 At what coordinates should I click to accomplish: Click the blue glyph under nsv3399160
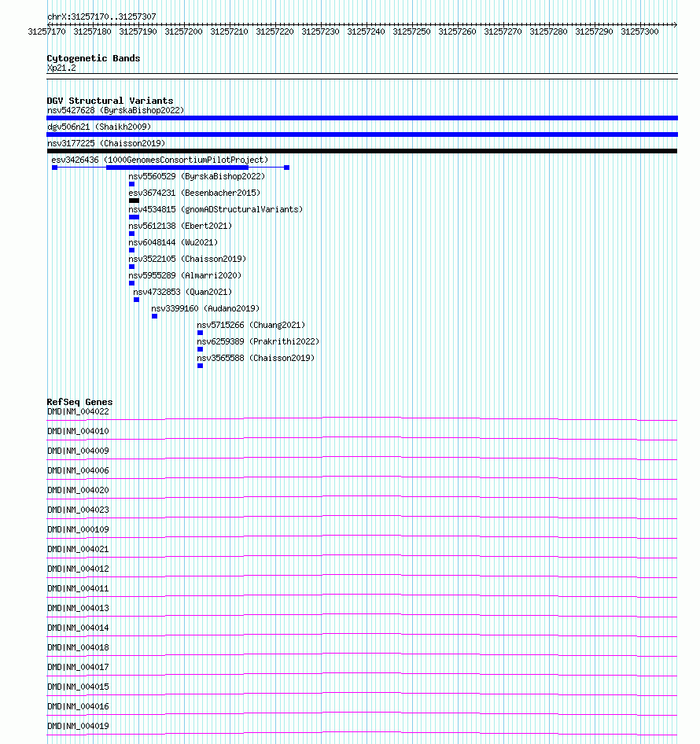point(154,316)
